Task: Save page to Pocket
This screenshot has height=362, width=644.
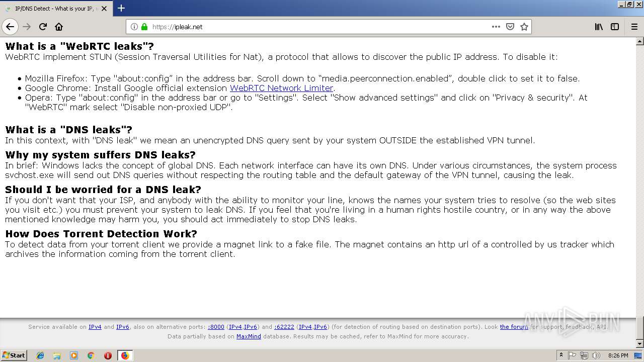Action: [x=510, y=27]
